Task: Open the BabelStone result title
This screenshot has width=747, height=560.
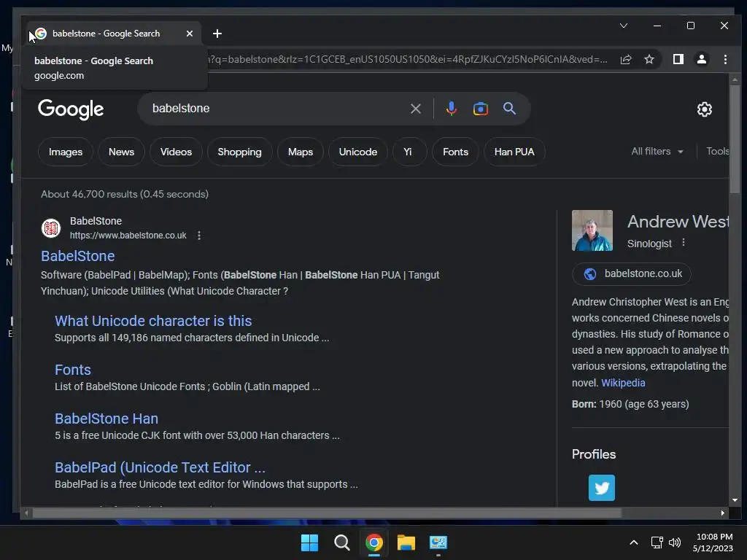Action: [x=77, y=256]
